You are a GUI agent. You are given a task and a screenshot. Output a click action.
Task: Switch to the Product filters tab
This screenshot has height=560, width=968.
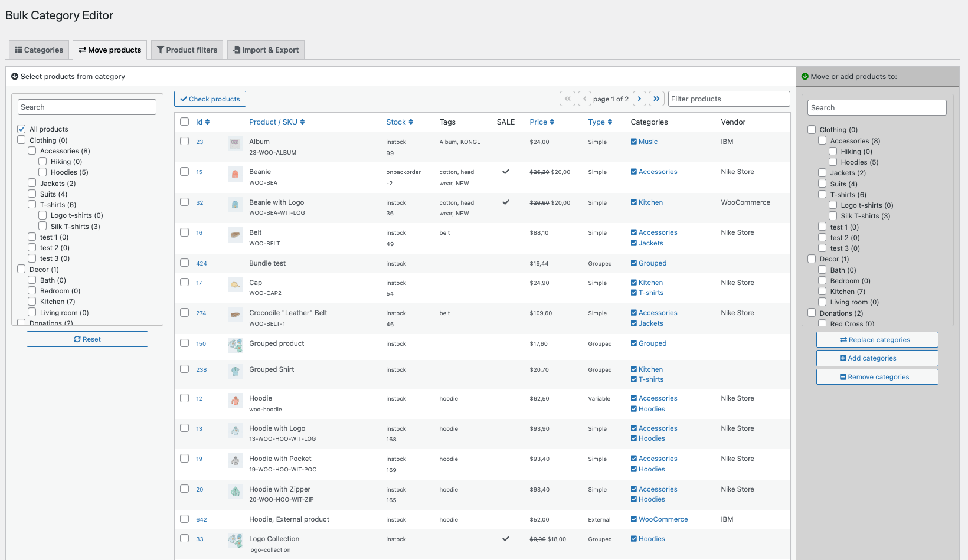coord(187,50)
